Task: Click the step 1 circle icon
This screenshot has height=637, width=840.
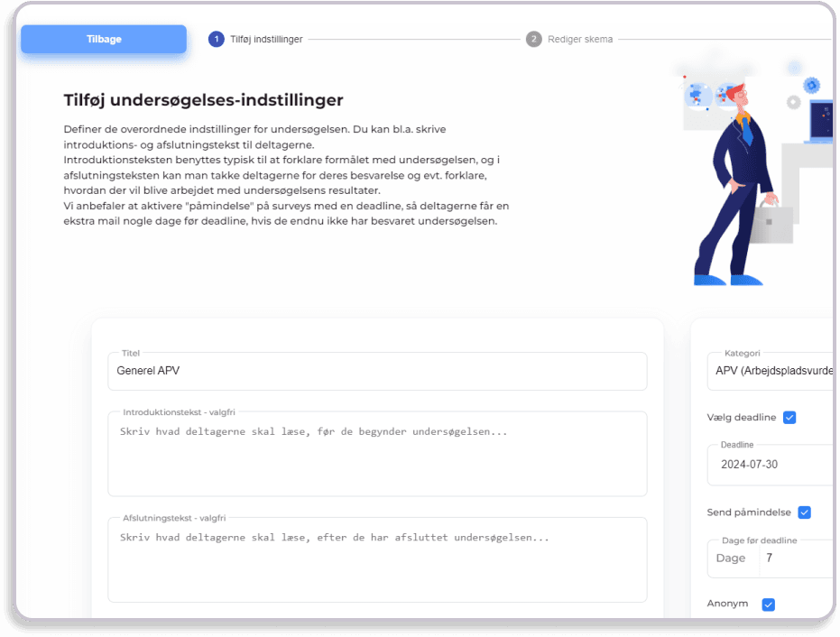Action: 217,40
